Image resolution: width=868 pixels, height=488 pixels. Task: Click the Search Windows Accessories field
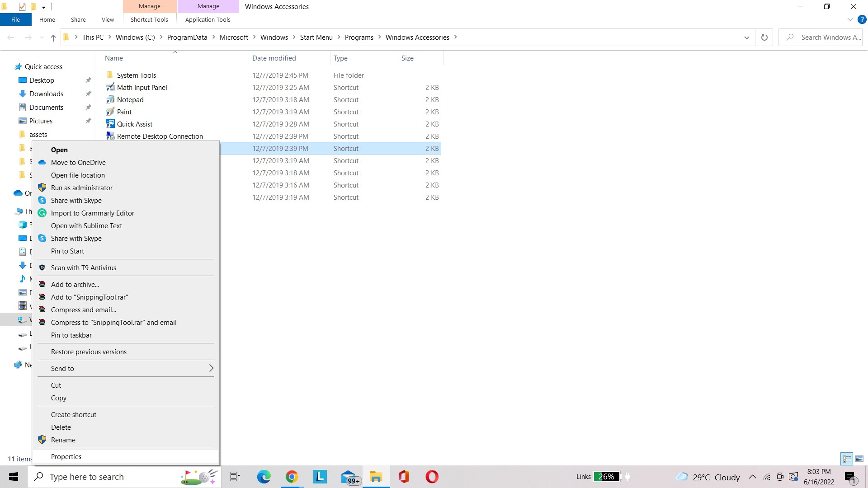[826, 38]
